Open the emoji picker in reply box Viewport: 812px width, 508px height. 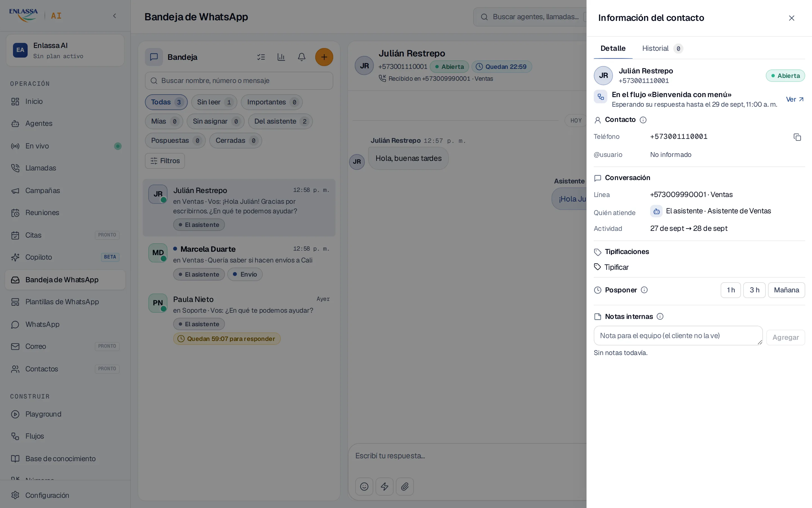(x=364, y=487)
